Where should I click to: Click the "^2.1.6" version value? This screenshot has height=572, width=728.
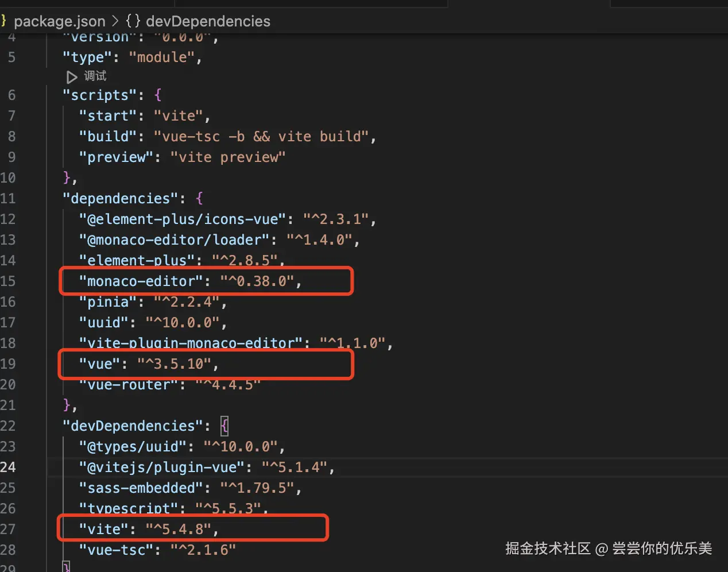(203, 550)
